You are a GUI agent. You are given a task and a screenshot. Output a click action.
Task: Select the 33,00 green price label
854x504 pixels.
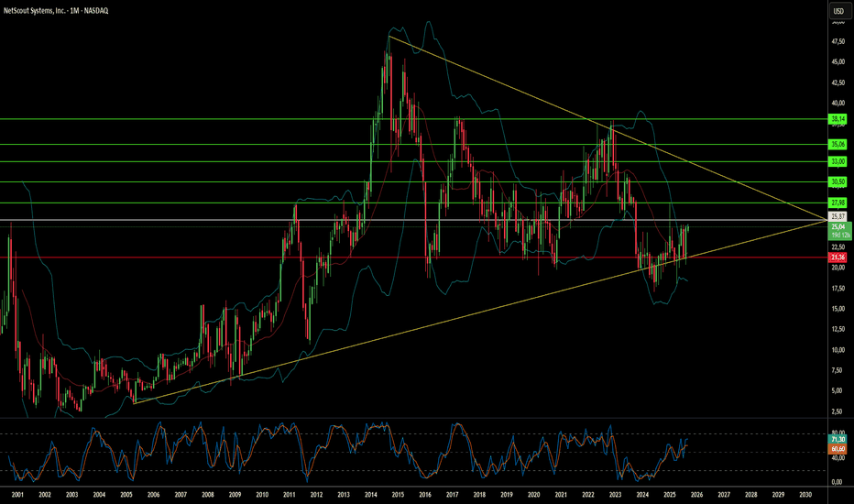click(x=838, y=162)
